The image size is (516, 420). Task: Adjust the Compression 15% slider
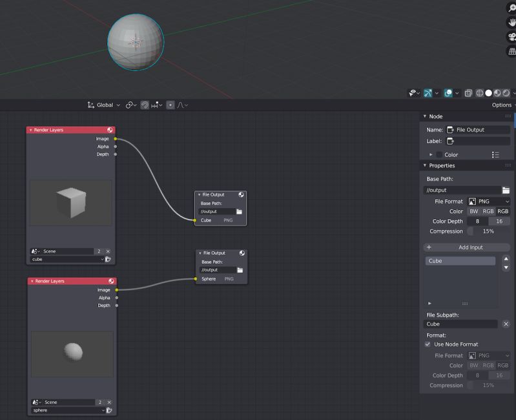click(489, 231)
